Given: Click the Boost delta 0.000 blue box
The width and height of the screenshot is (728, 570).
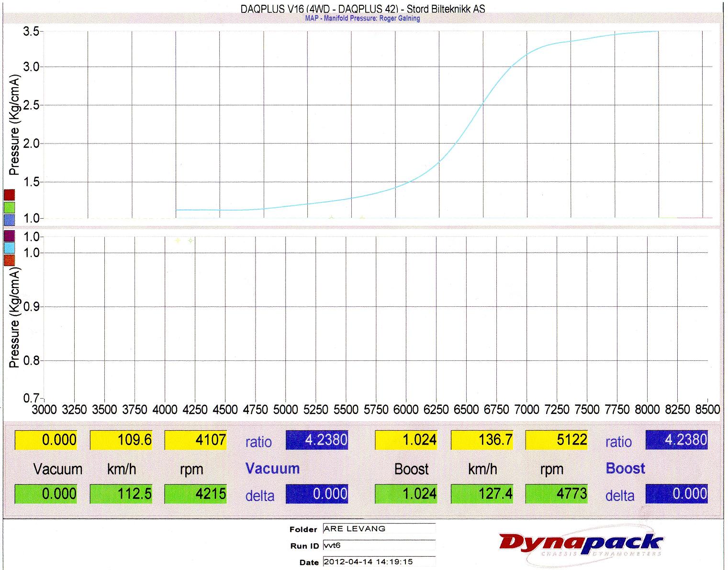Looking at the screenshot, I should pyautogui.click(x=676, y=494).
